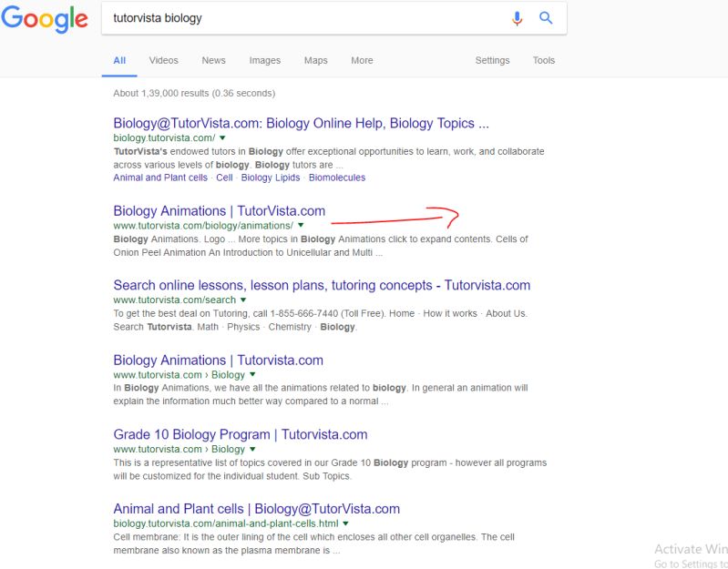Activate voice search microphone icon

tap(517, 18)
